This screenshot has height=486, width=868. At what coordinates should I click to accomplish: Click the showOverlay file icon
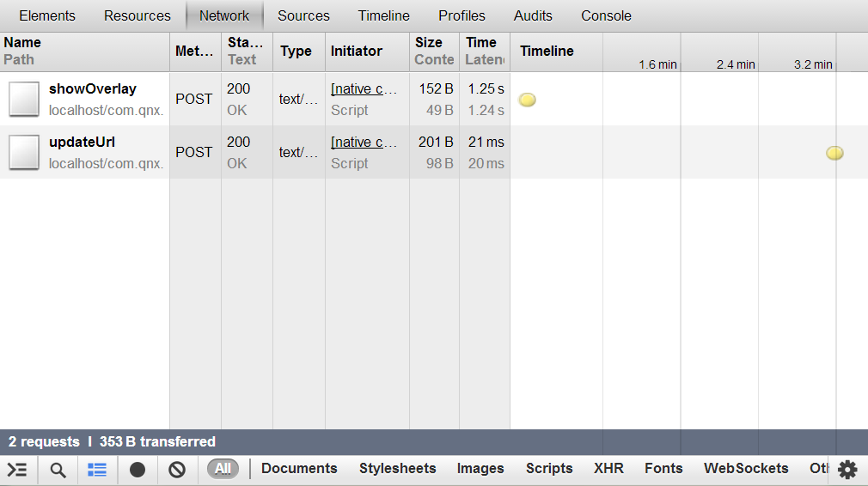(24, 99)
